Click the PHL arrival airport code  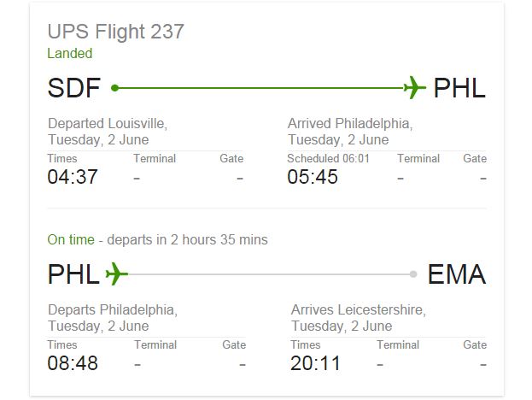coord(459,88)
